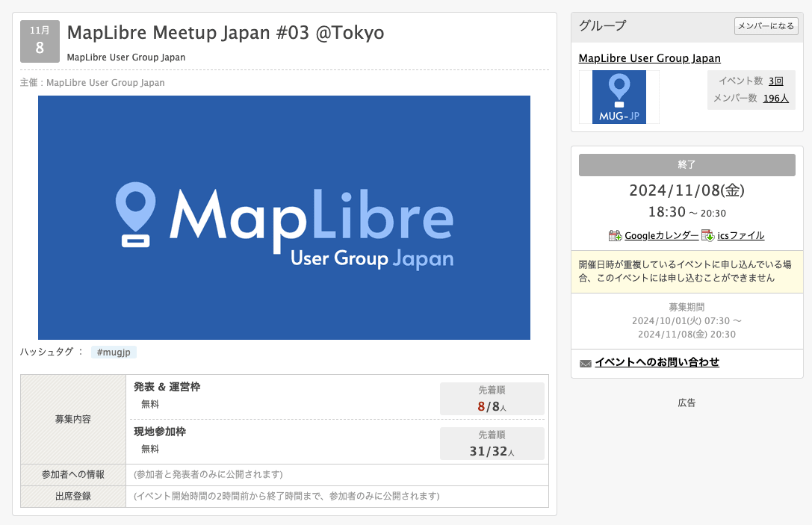This screenshot has width=812, height=525.
Task: Click the 現地参加枠 slot name
Action: pyautogui.click(x=160, y=432)
